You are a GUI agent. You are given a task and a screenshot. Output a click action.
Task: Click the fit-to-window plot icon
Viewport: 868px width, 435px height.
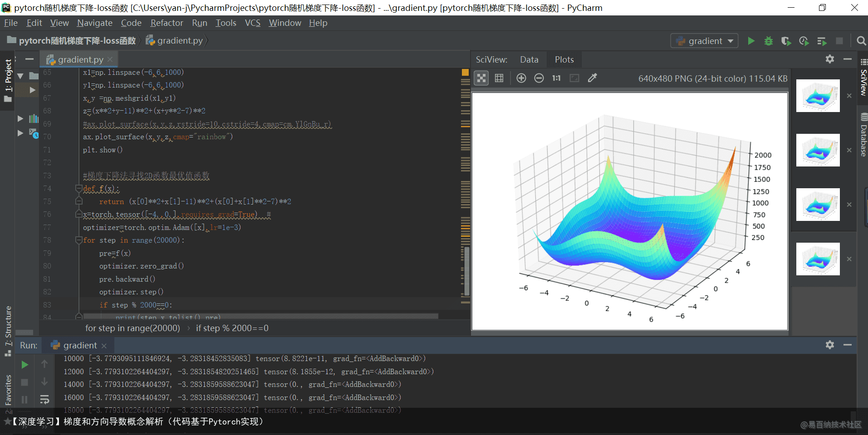pyautogui.click(x=574, y=78)
